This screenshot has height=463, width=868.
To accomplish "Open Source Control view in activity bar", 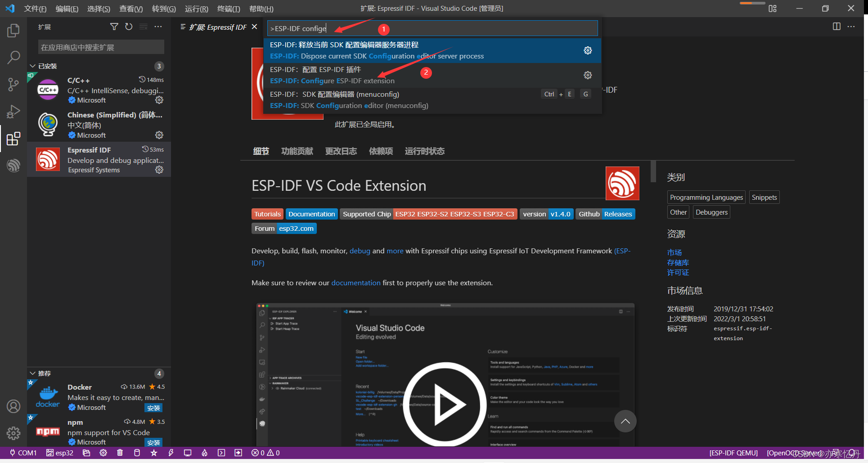I will (x=13, y=84).
